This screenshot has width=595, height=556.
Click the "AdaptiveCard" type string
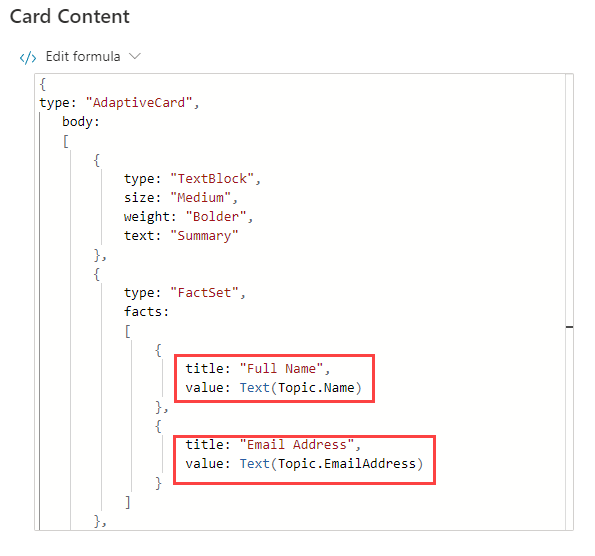point(139,102)
